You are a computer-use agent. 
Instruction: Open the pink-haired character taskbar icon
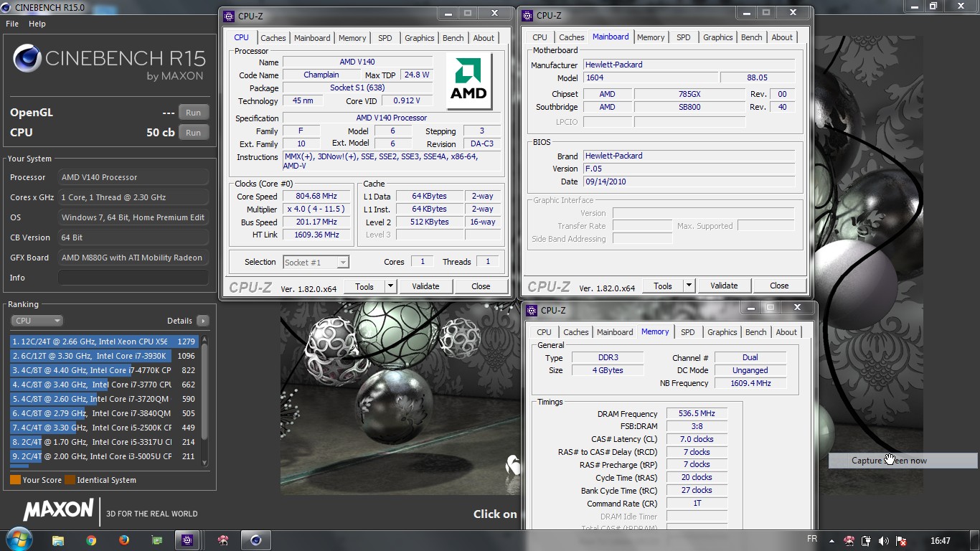222,540
